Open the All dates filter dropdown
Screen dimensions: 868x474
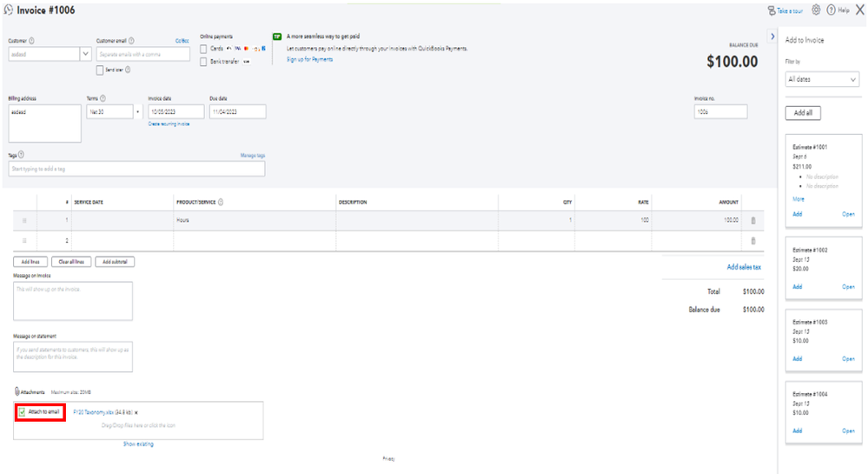[822, 79]
